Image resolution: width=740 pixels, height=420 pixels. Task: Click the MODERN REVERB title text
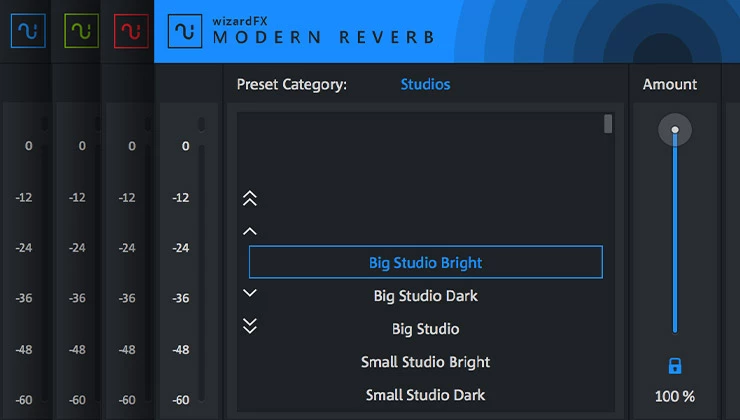click(324, 37)
